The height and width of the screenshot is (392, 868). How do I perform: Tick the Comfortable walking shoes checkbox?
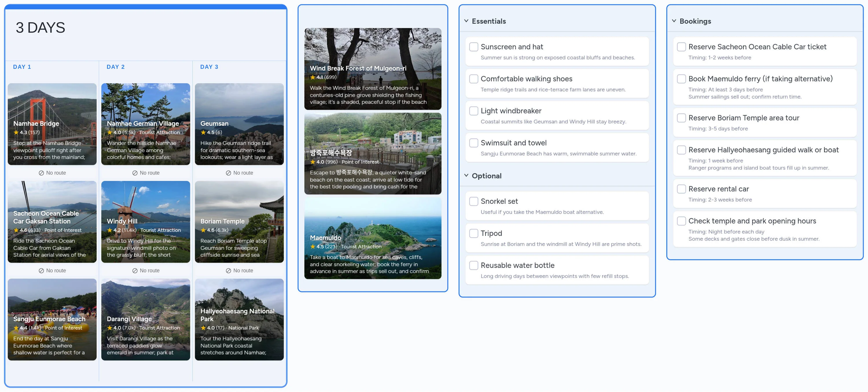coord(473,79)
